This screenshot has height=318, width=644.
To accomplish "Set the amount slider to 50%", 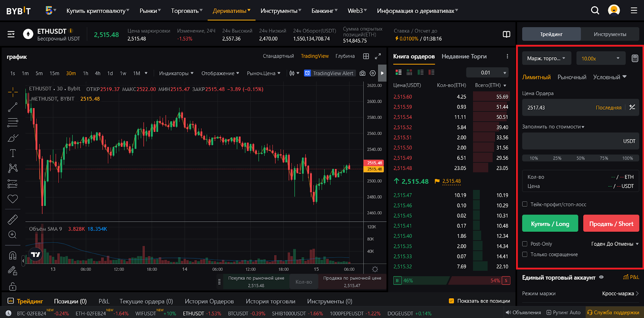I will coord(580,158).
